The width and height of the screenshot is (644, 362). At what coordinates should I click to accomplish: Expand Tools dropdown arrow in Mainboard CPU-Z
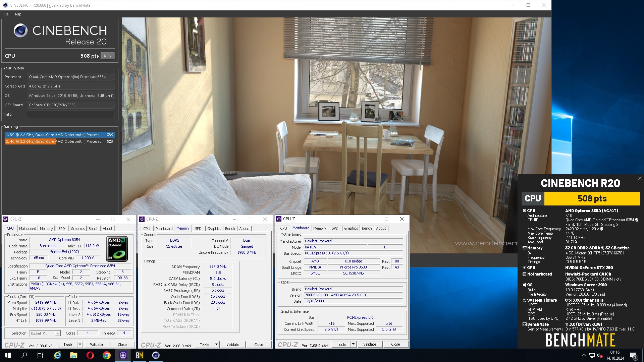point(353,344)
